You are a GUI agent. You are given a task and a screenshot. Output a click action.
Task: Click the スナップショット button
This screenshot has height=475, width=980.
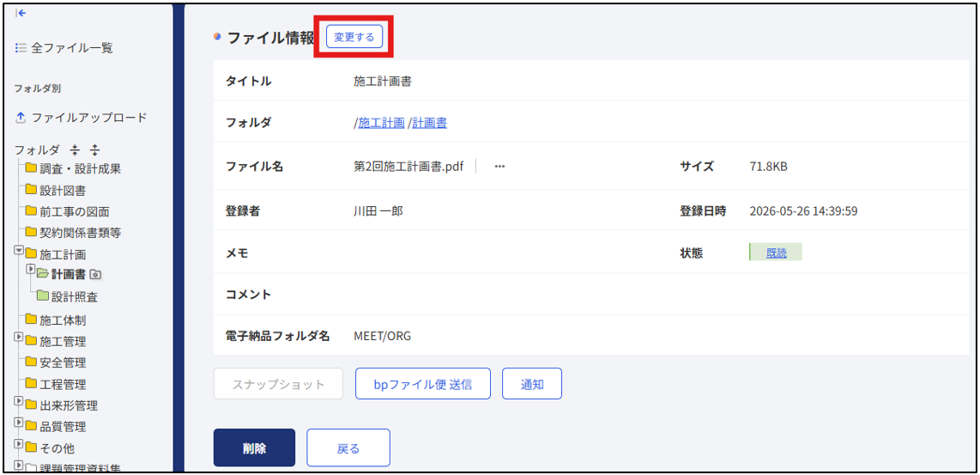pos(278,384)
